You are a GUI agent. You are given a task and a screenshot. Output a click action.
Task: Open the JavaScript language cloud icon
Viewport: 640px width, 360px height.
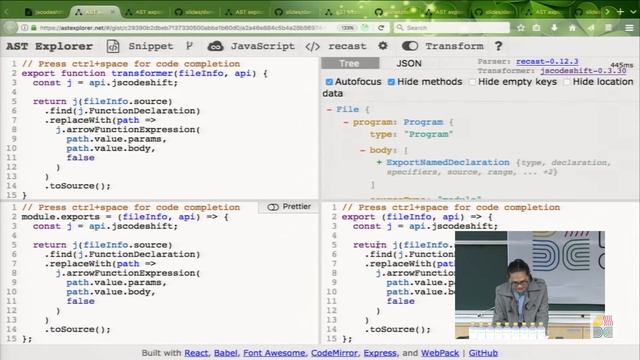tap(215, 46)
